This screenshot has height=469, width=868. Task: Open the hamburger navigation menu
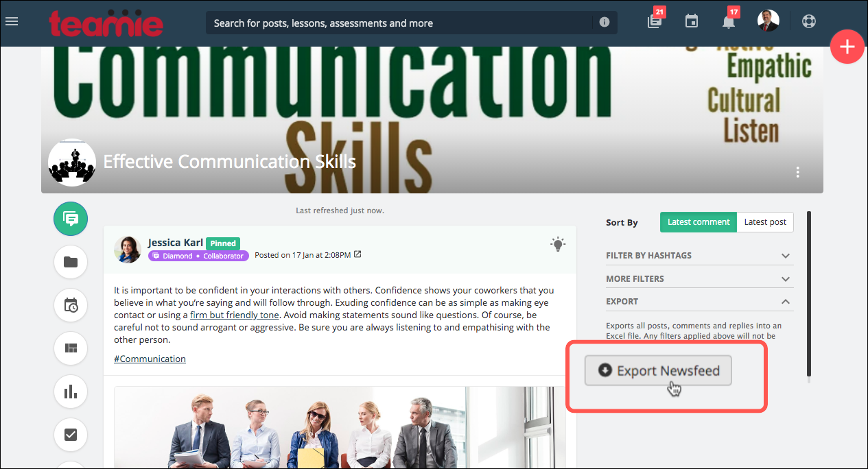(x=12, y=22)
